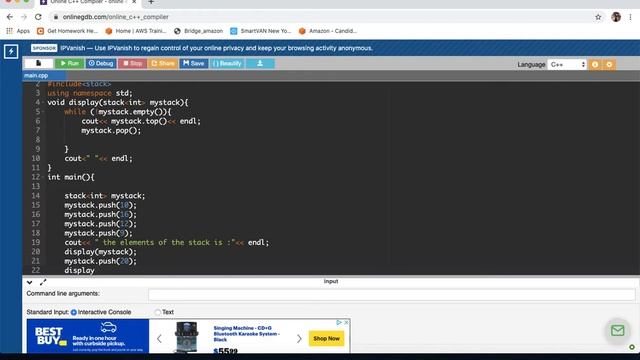Click line number 19 in the gutter

pos(36,242)
